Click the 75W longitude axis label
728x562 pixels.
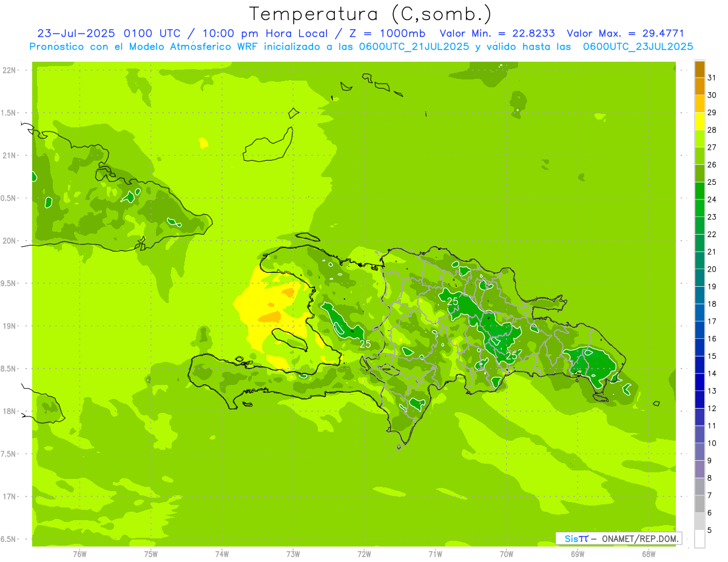(150, 554)
